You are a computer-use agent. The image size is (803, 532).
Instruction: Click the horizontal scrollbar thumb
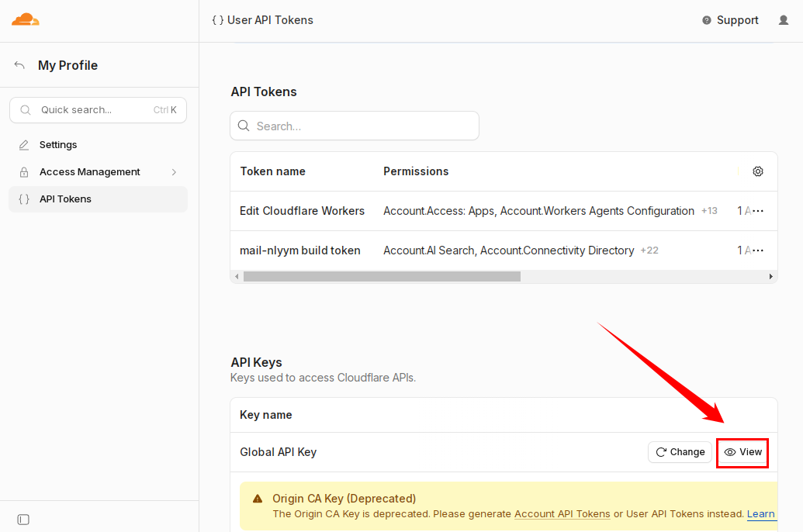pyautogui.click(x=382, y=277)
